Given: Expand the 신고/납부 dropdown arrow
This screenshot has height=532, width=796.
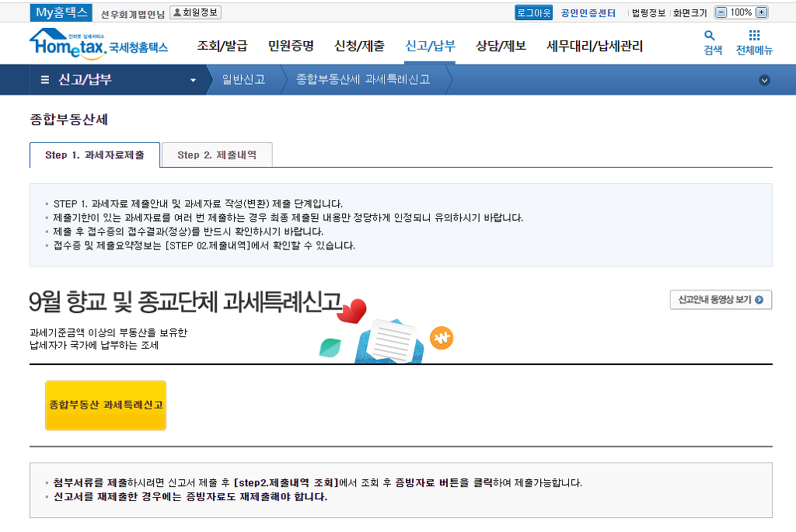Looking at the screenshot, I should 193,80.
